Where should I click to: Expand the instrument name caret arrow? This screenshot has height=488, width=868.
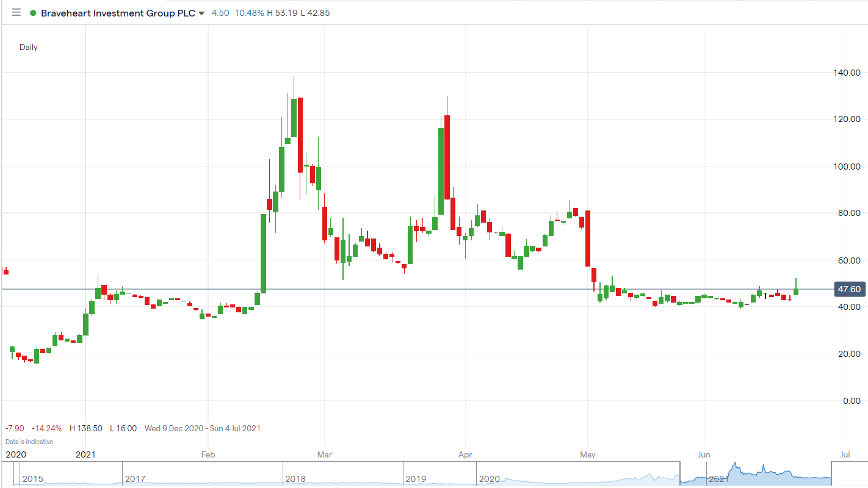coord(201,13)
